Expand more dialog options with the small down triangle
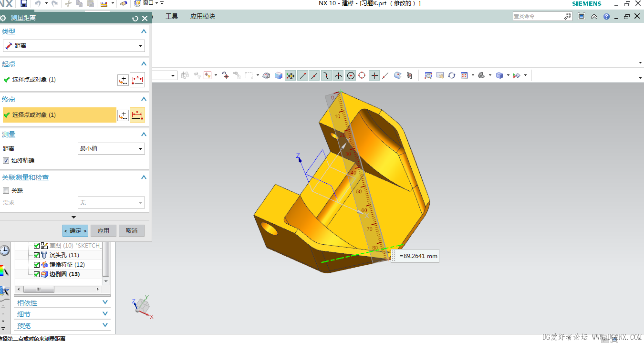The image size is (644, 343). coord(73,217)
